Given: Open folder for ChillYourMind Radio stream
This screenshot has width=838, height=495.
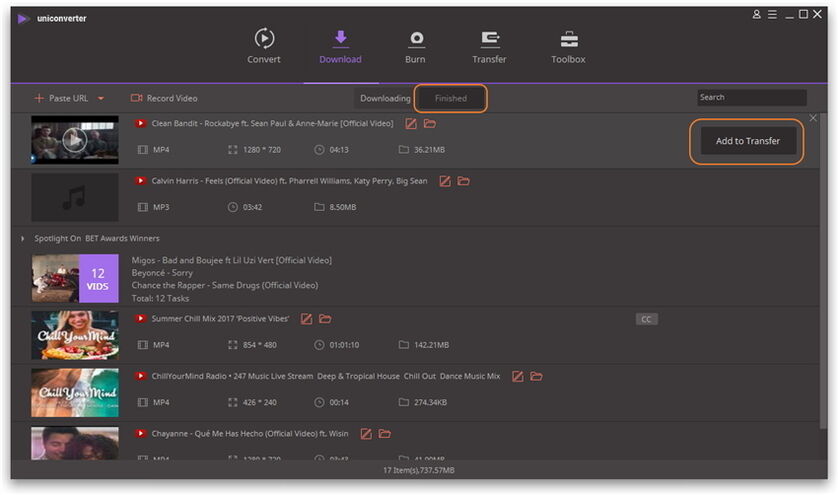Looking at the screenshot, I should tap(536, 377).
